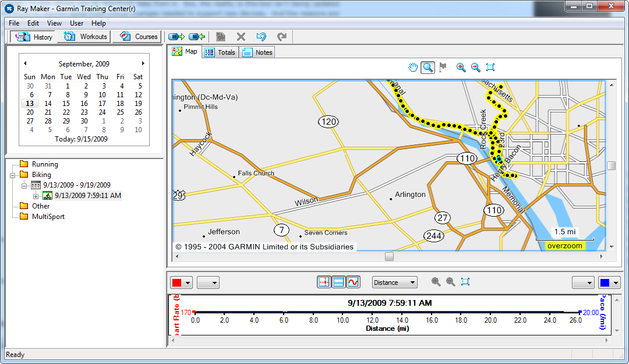Open the File menu
Image resolution: width=629 pixels, height=364 pixels.
(14, 23)
